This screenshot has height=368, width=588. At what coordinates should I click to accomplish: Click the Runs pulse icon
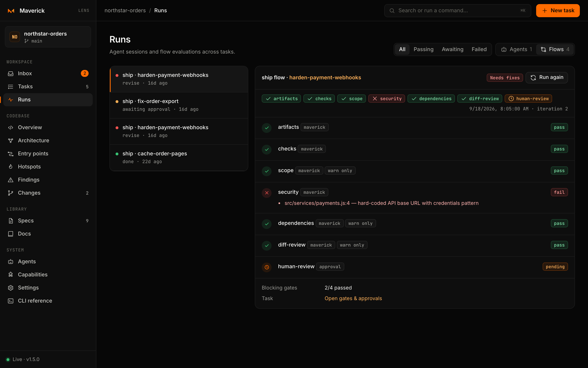coord(10,100)
